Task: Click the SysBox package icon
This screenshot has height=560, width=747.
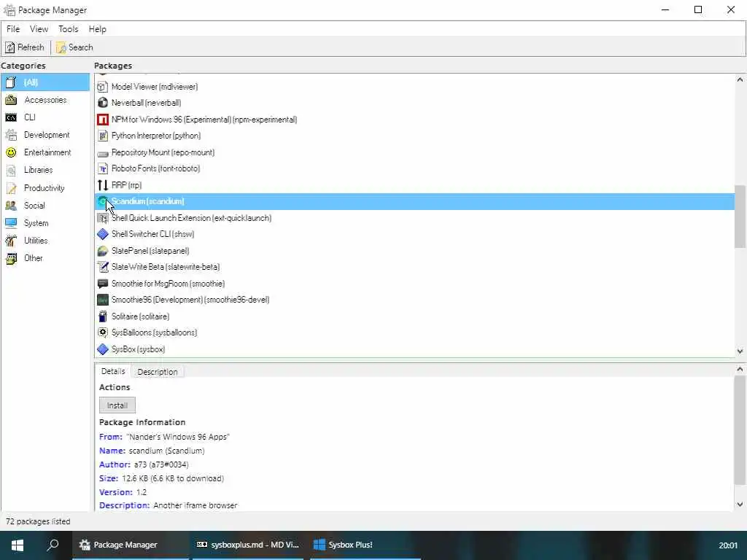Action: coord(102,349)
